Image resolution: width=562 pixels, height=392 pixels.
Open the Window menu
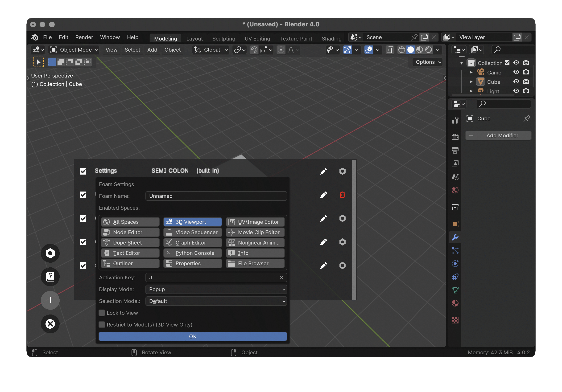(x=110, y=37)
